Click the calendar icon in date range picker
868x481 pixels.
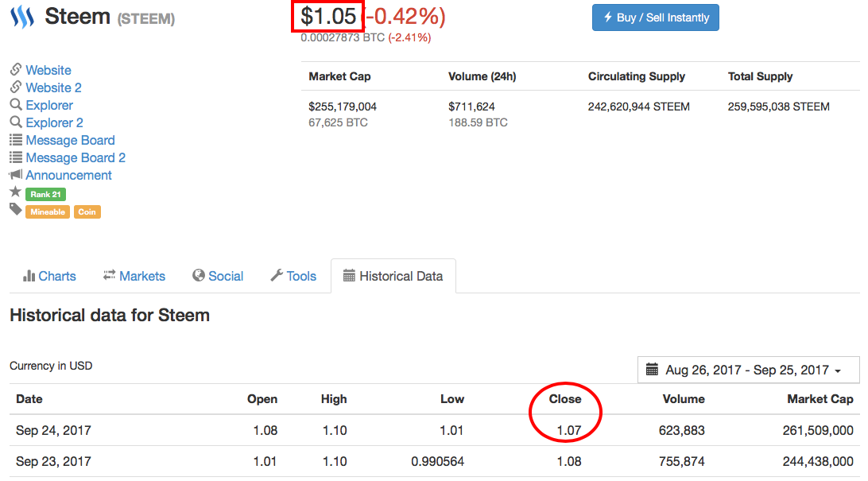click(x=652, y=369)
